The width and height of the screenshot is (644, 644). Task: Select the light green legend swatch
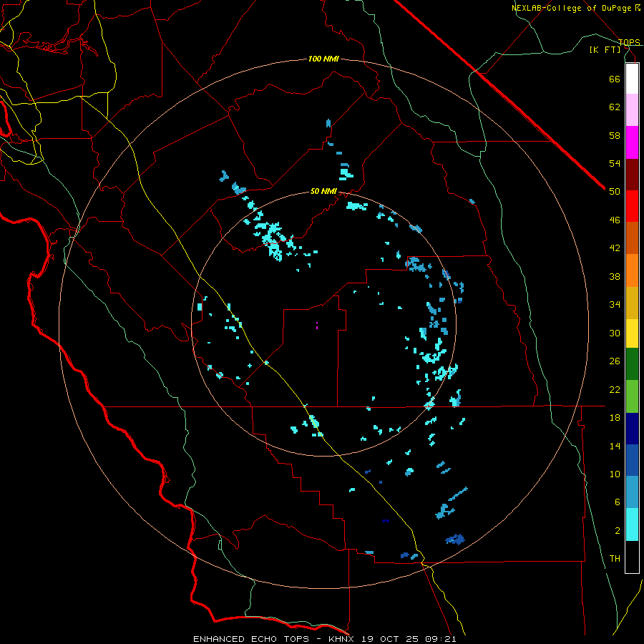pyautogui.click(x=632, y=396)
